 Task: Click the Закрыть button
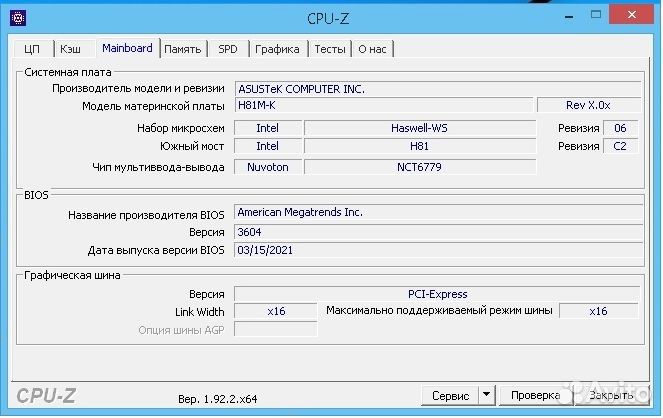(611, 396)
